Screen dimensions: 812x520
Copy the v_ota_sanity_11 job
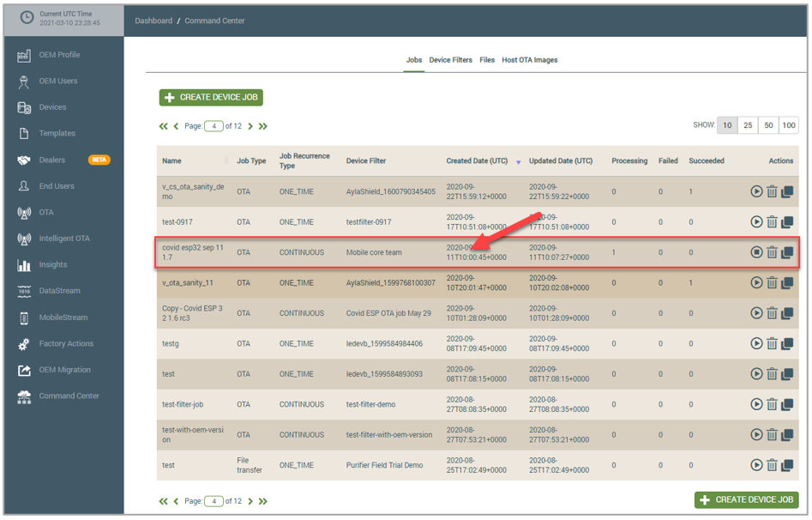click(x=787, y=282)
